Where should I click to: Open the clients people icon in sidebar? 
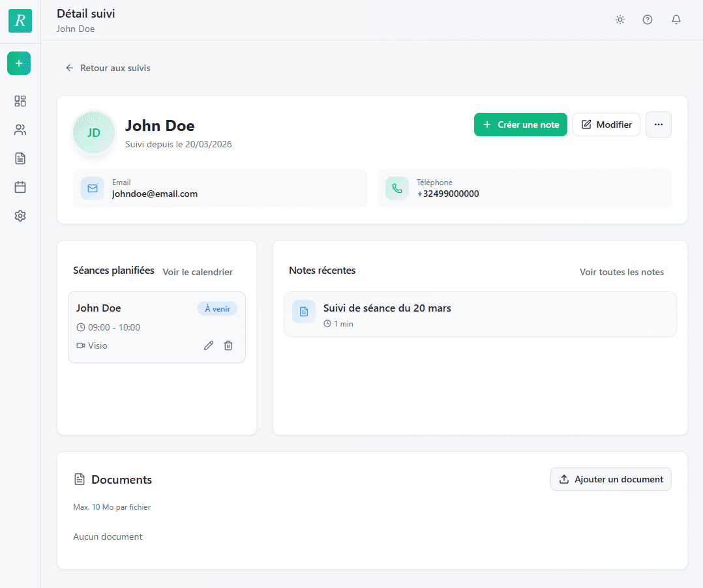20,130
